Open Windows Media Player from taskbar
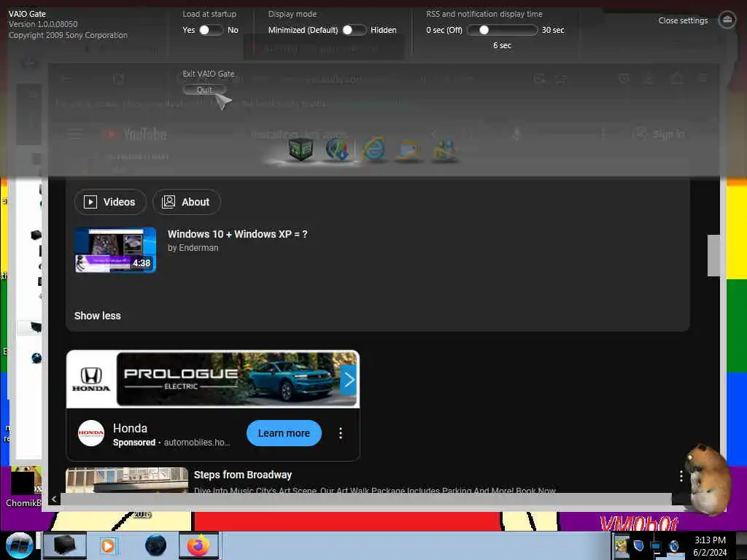 click(108, 545)
